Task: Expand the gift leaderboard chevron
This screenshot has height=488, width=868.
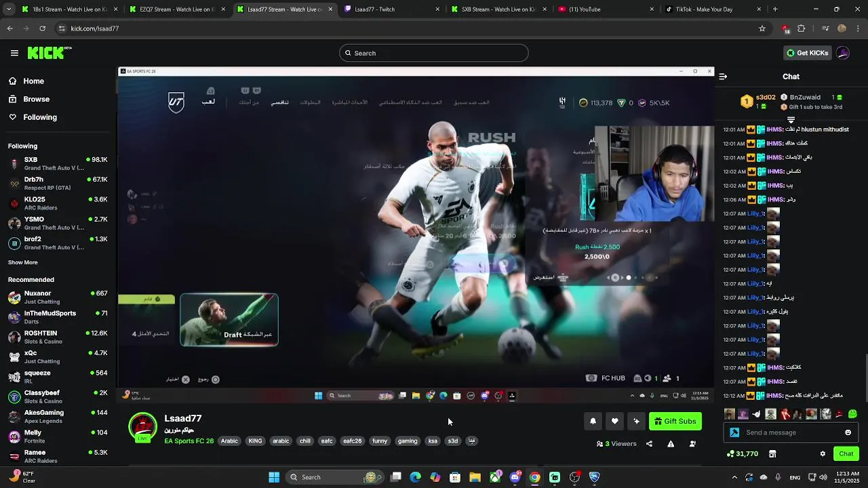Action: 791,119
